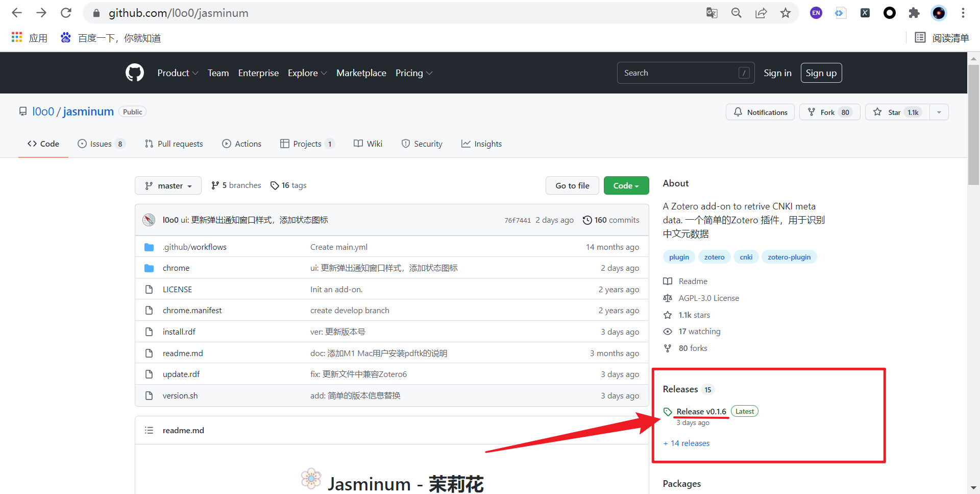
Task: Open the 5 branches link
Action: [x=236, y=185]
